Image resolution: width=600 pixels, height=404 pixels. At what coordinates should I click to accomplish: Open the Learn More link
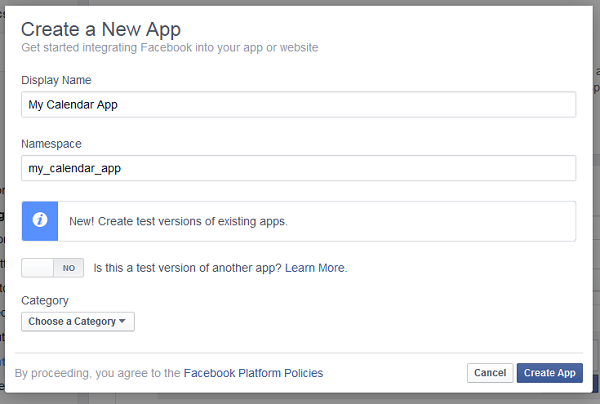coord(315,268)
